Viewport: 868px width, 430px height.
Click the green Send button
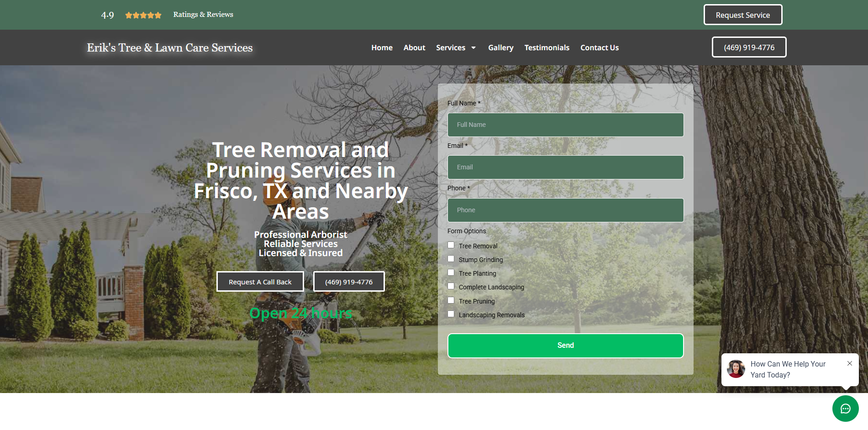[565, 346]
